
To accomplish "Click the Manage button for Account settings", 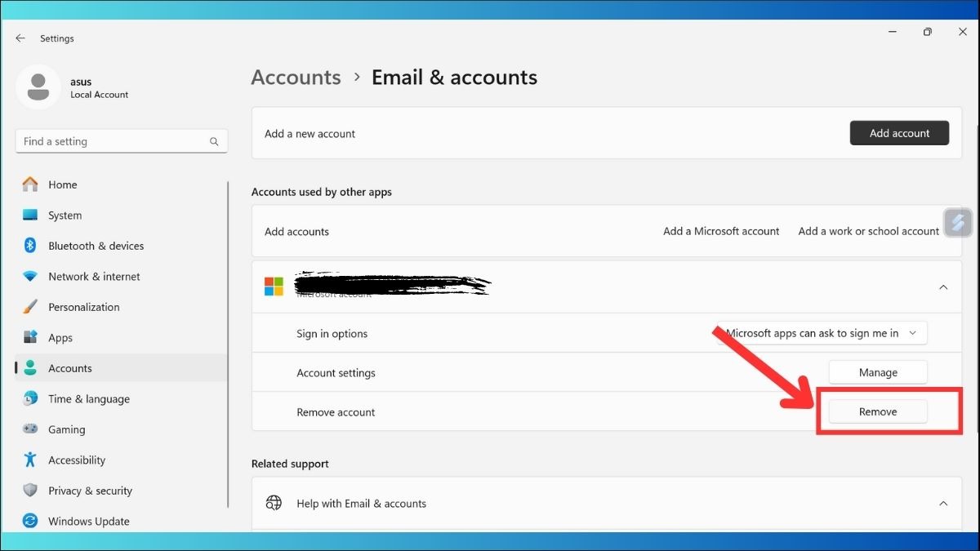I will click(878, 372).
